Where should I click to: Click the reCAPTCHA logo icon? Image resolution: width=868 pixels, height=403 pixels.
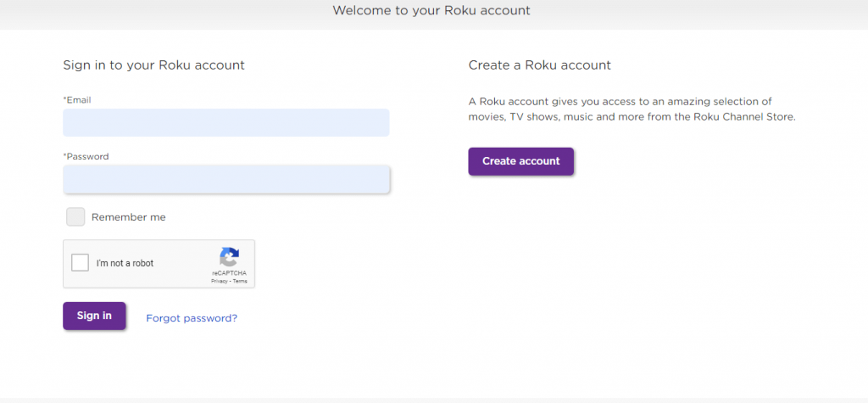pos(229,257)
